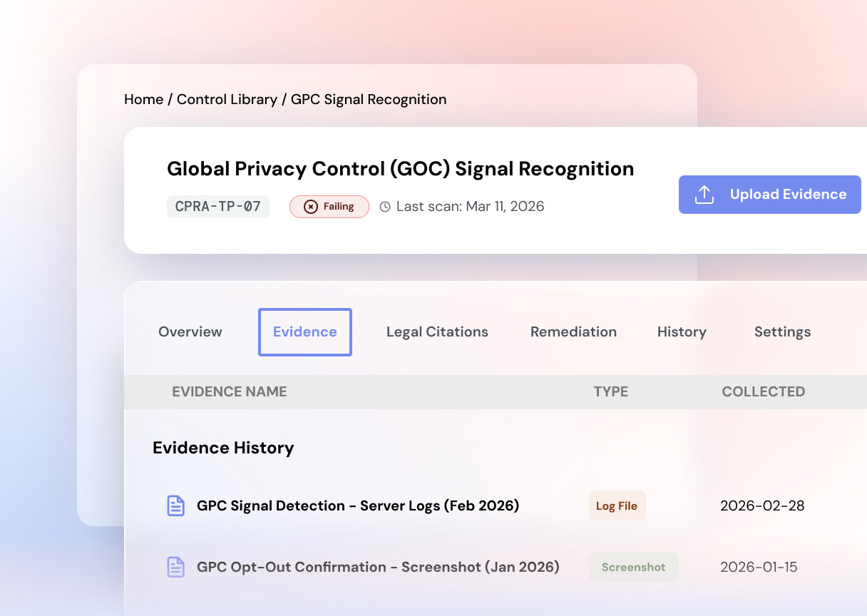Open the Remediation tab
The height and width of the screenshot is (616, 867).
point(573,332)
